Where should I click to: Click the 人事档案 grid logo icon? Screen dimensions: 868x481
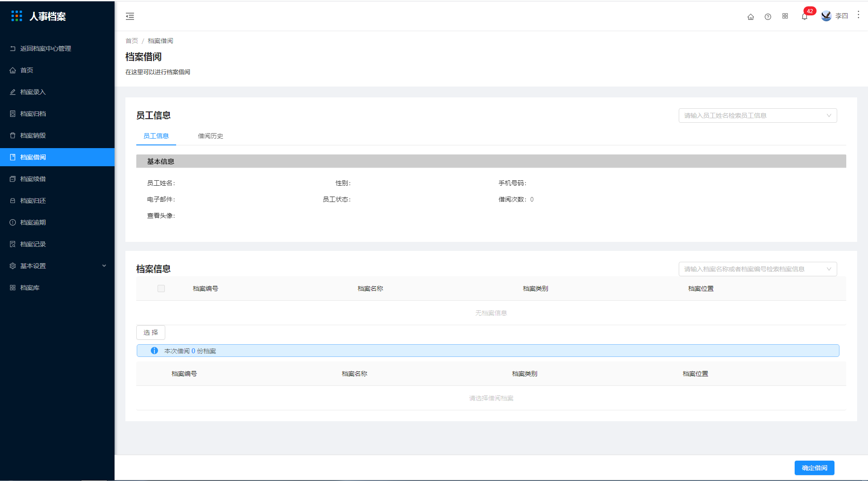pyautogui.click(x=17, y=16)
